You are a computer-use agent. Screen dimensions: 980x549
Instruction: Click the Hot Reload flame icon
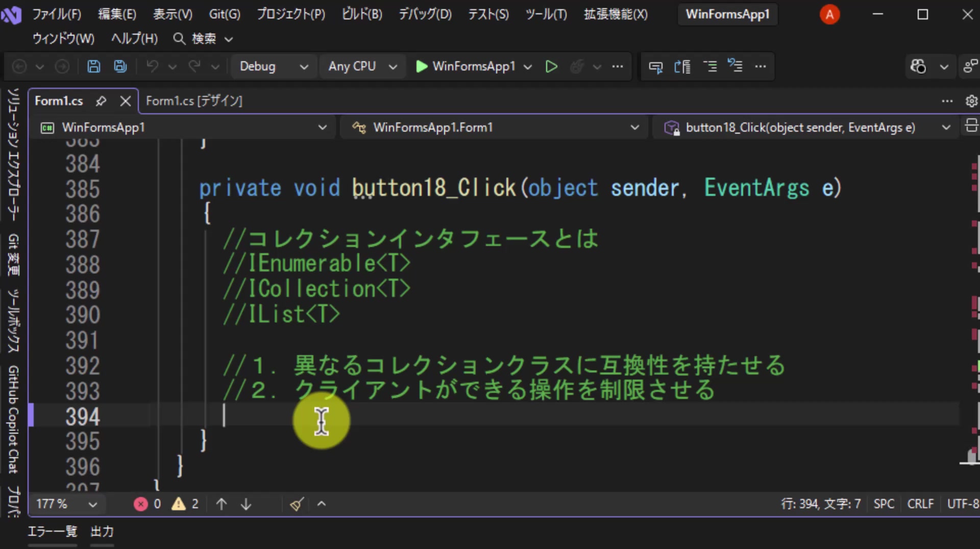(577, 66)
